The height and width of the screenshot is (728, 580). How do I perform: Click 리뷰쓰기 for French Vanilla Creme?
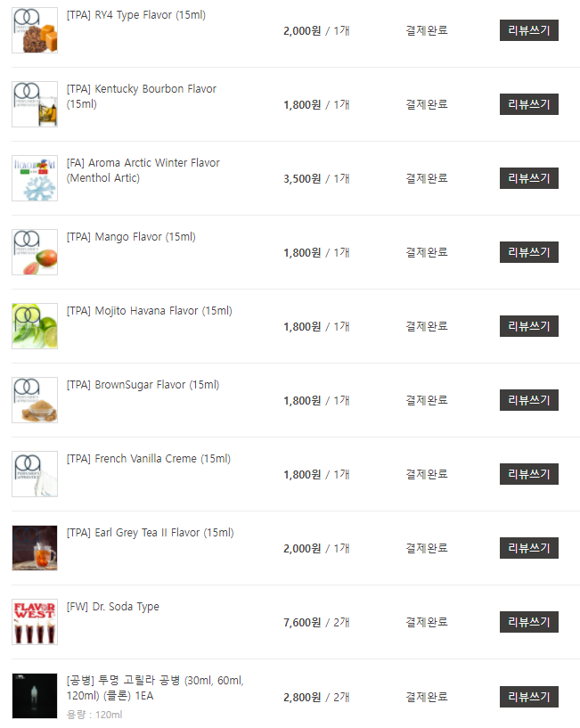(x=528, y=474)
